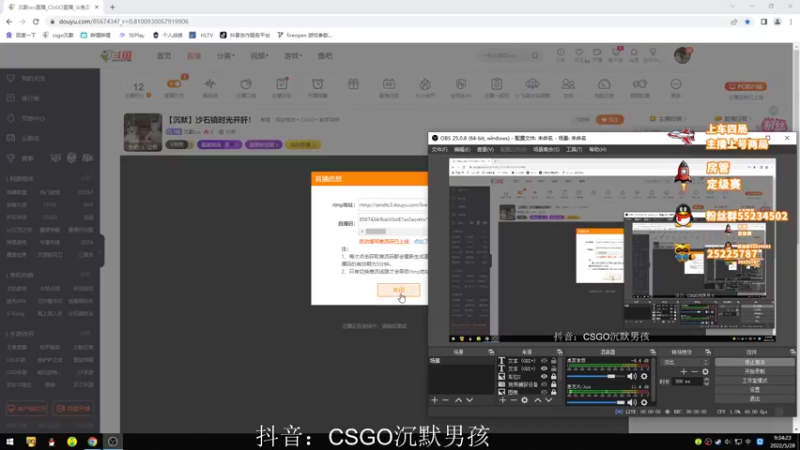Pop out the scenes dock panel
The image size is (800, 450).
(491, 352)
